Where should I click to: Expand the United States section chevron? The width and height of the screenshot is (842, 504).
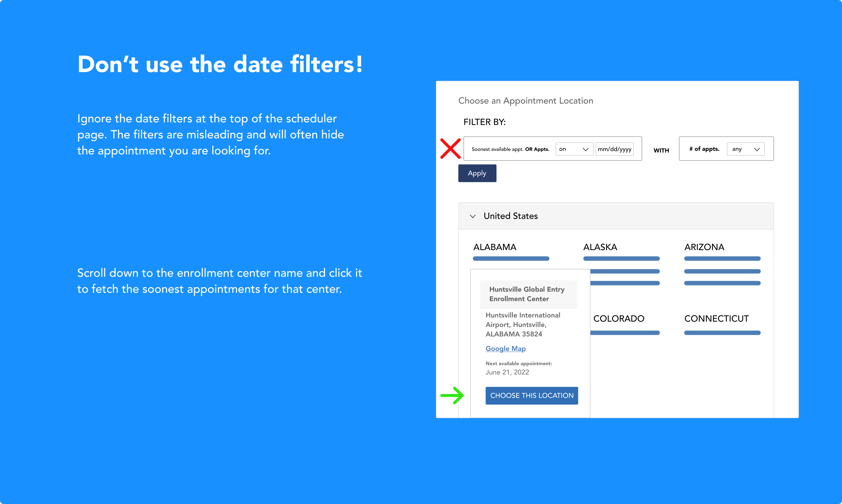473,215
